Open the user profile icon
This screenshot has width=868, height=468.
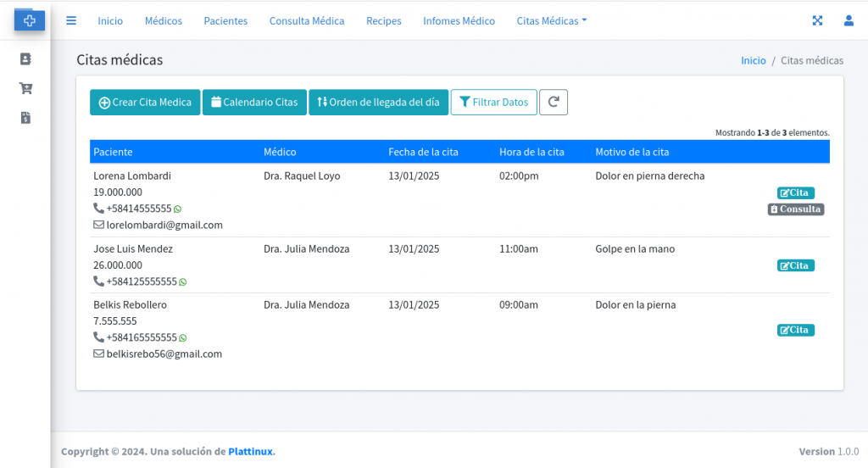click(848, 21)
